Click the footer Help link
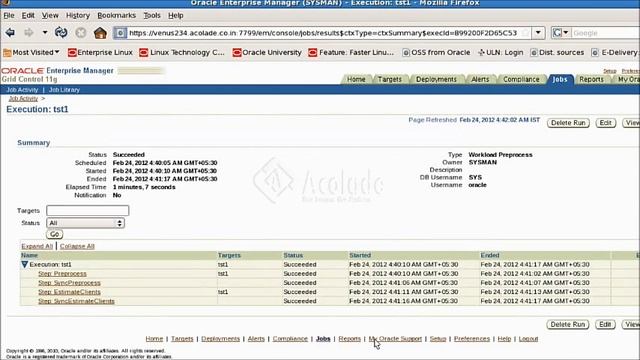The height and width of the screenshot is (360, 640). (x=504, y=339)
